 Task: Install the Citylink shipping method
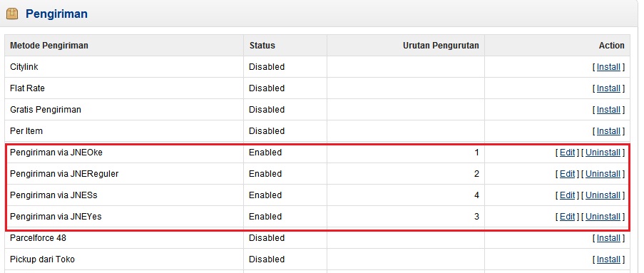pyautogui.click(x=608, y=67)
